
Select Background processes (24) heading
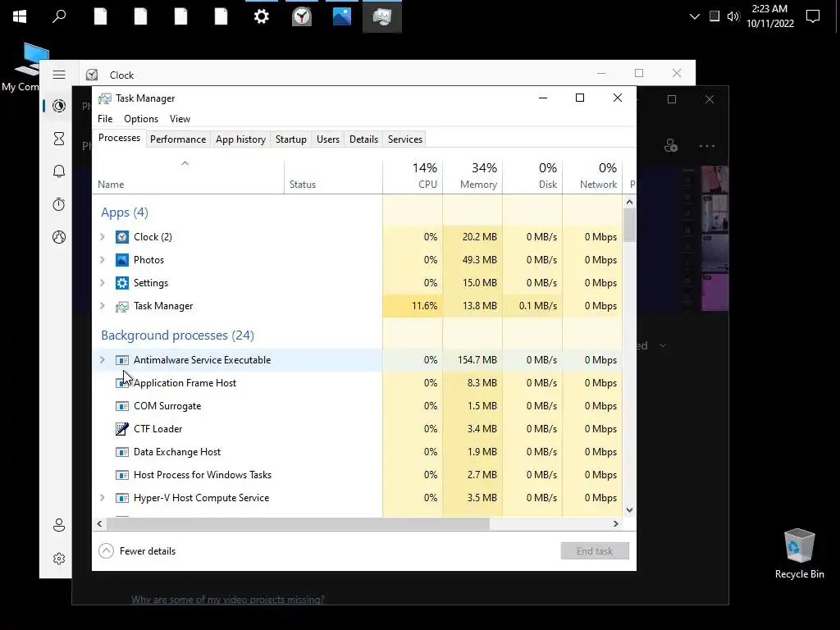click(x=177, y=336)
